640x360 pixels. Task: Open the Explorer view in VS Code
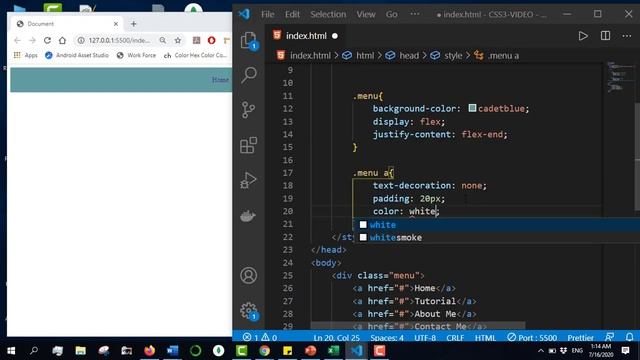point(249,41)
